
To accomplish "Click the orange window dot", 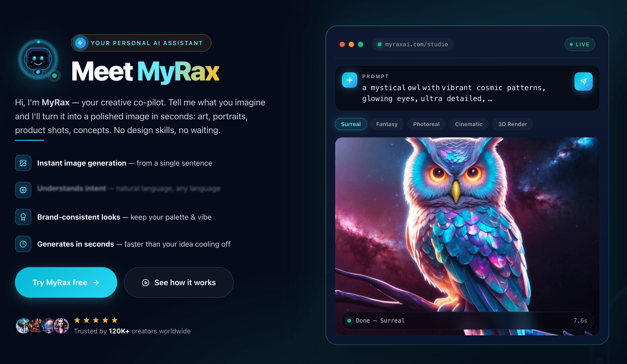I will (x=351, y=44).
